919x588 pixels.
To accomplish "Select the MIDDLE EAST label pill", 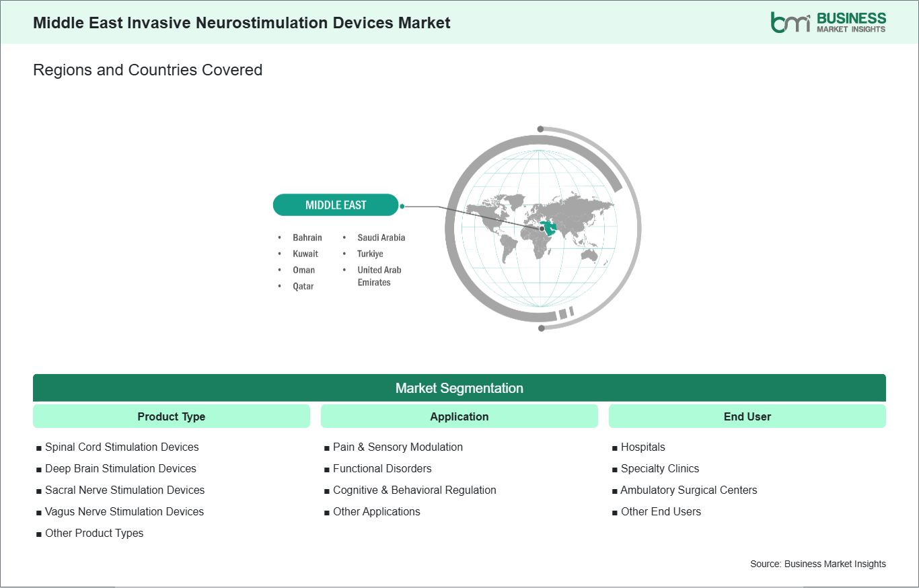I will [336, 205].
